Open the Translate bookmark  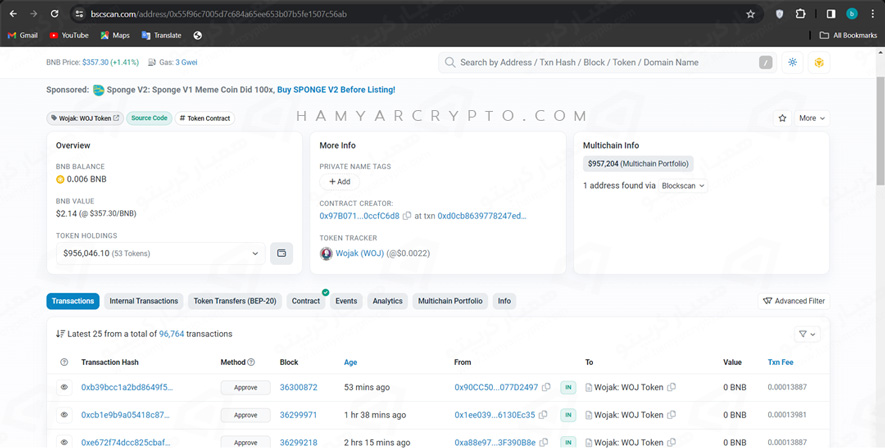[x=161, y=35]
